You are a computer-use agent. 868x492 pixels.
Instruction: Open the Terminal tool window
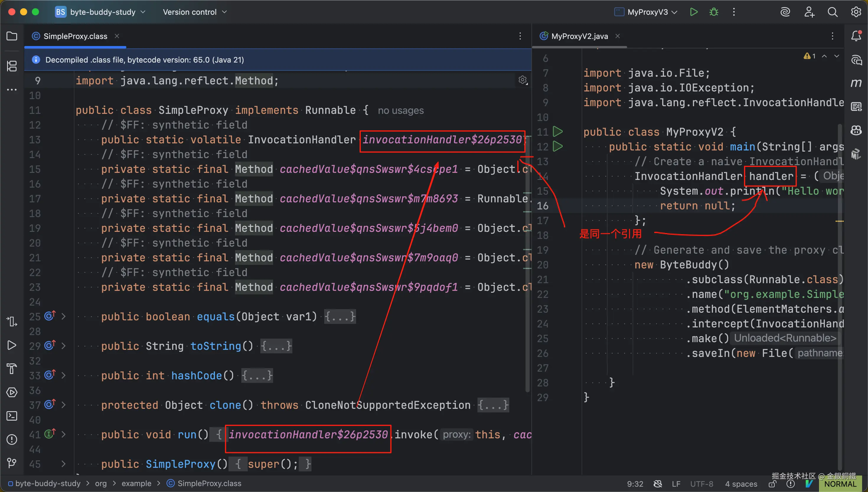tap(12, 416)
